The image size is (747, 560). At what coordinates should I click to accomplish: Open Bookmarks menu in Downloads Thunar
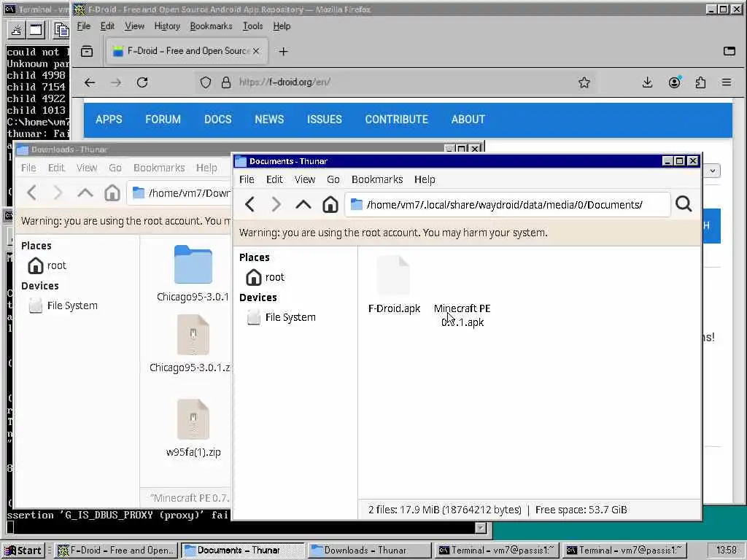tap(159, 168)
